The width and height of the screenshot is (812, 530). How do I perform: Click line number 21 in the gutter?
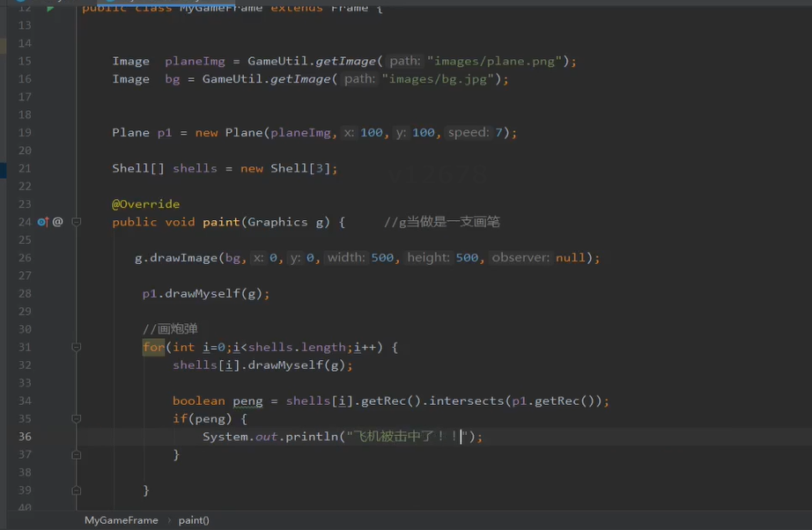tap(25, 168)
